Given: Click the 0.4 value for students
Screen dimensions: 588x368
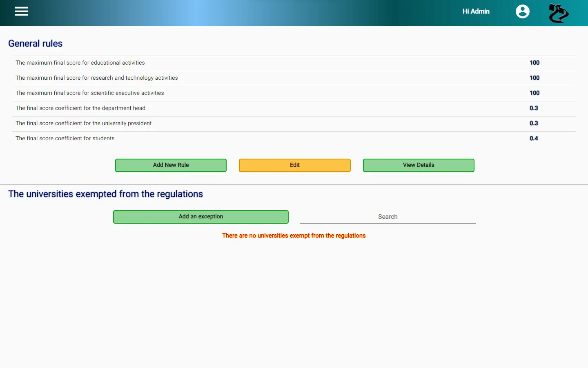Looking at the screenshot, I should tap(534, 138).
